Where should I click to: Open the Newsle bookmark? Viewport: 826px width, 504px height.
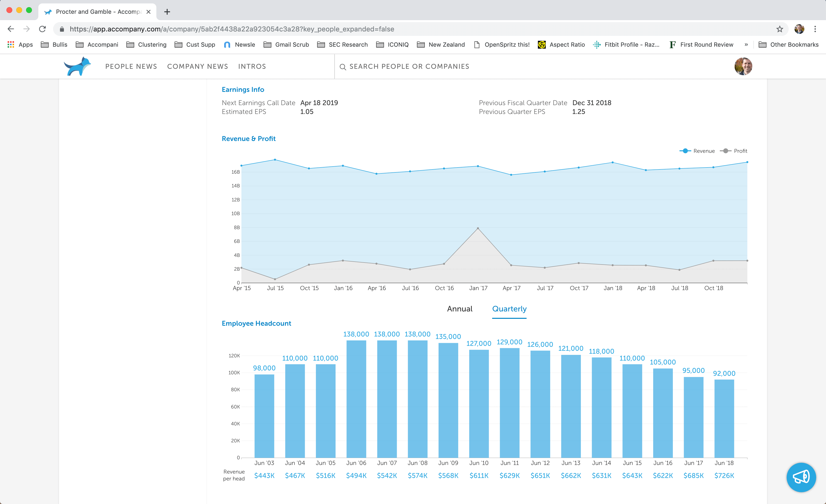point(239,44)
